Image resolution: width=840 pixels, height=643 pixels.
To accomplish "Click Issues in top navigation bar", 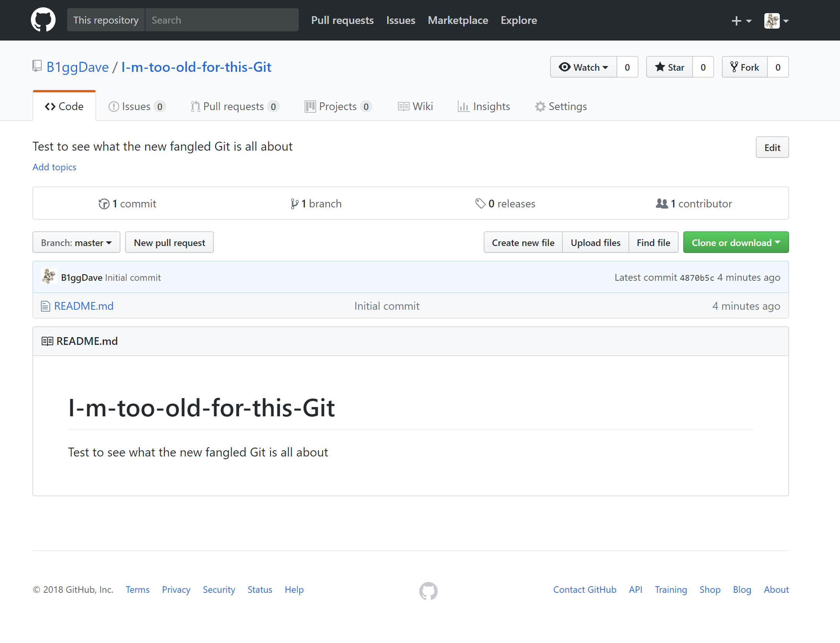I will click(x=401, y=20).
